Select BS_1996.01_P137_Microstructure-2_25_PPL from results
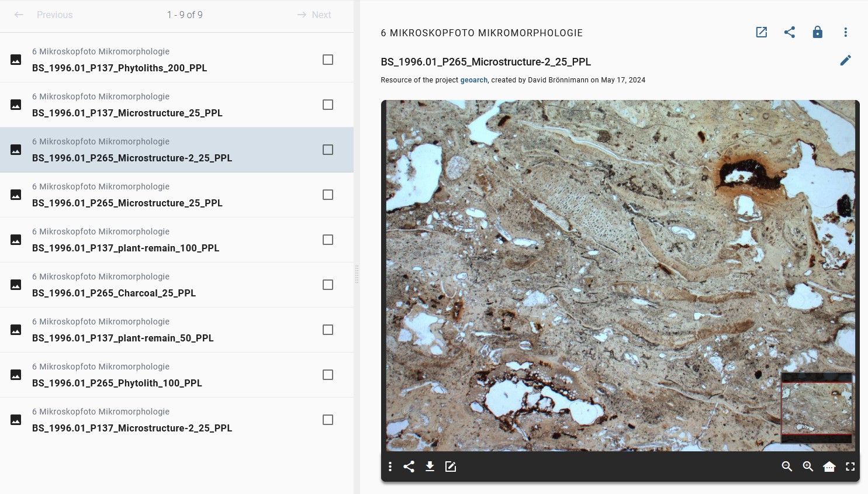Screen dimensions: 868x494 coord(132,428)
